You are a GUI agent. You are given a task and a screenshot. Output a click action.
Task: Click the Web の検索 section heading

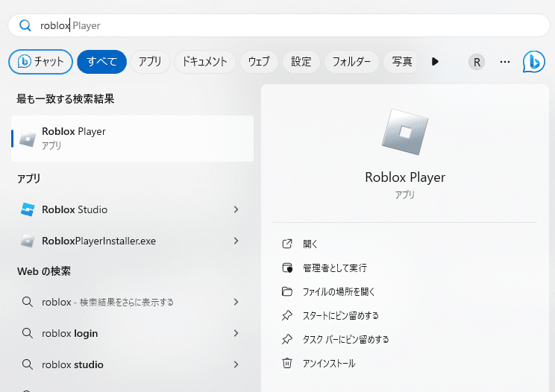pos(44,271)
